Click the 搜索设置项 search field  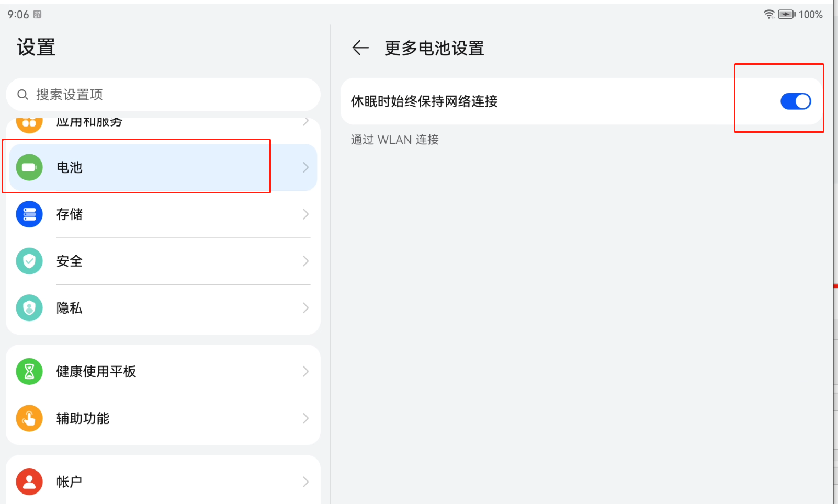point(167,95)
